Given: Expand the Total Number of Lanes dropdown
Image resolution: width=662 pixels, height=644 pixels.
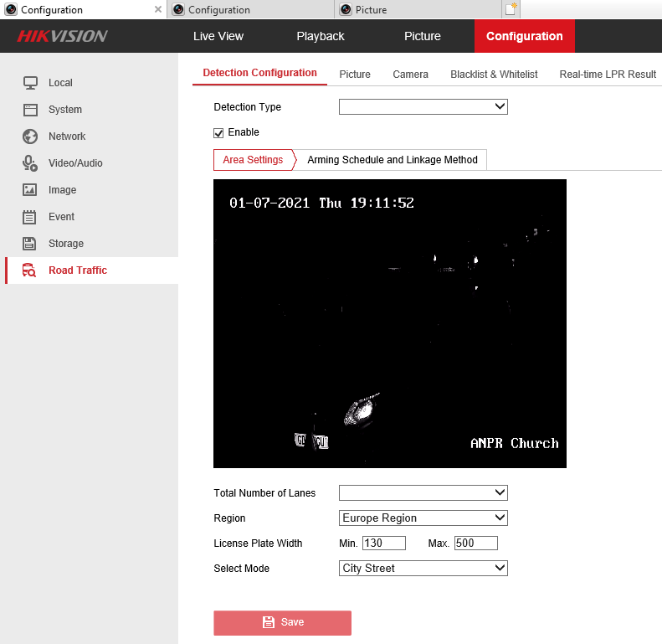Looking at the screenshot, I should click(423, 492).
